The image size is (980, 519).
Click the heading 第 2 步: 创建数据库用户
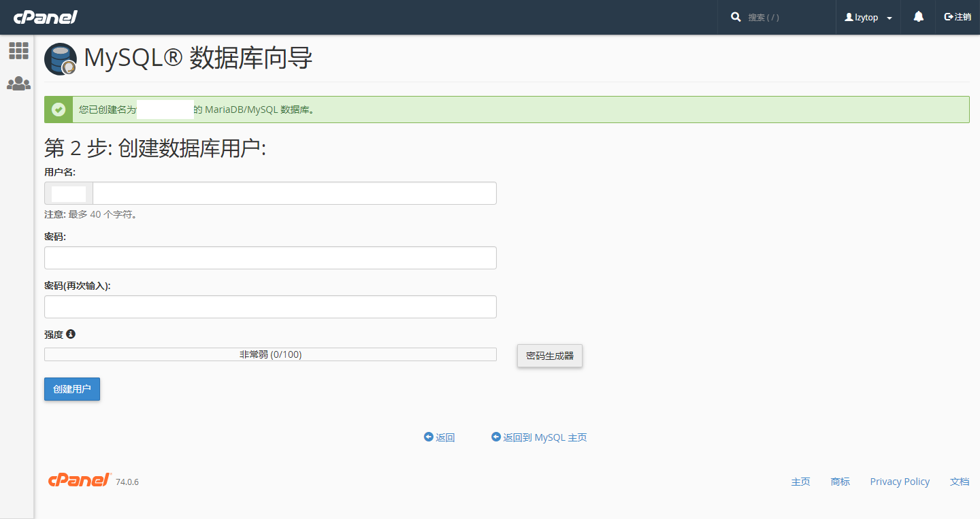click(155, 149)
